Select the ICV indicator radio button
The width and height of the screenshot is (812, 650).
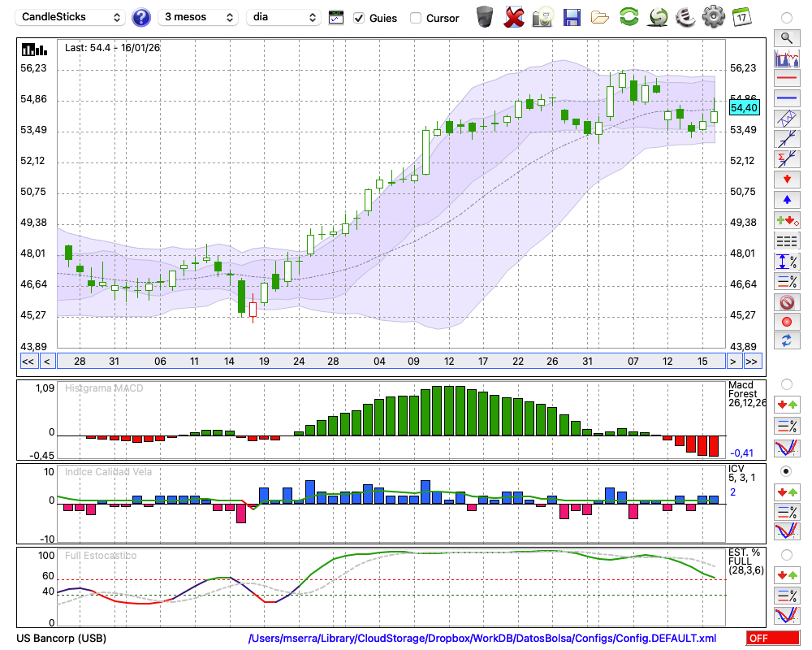coord(786,470)
